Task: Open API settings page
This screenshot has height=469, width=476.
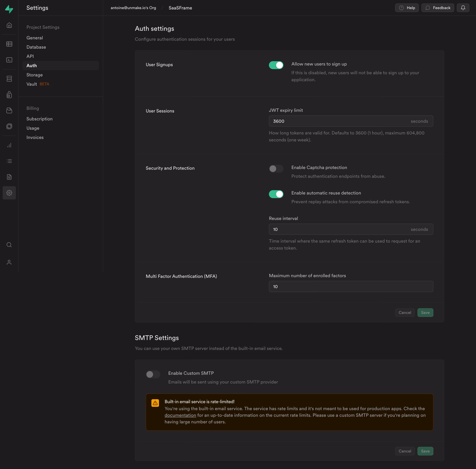Action: [30, 56]
